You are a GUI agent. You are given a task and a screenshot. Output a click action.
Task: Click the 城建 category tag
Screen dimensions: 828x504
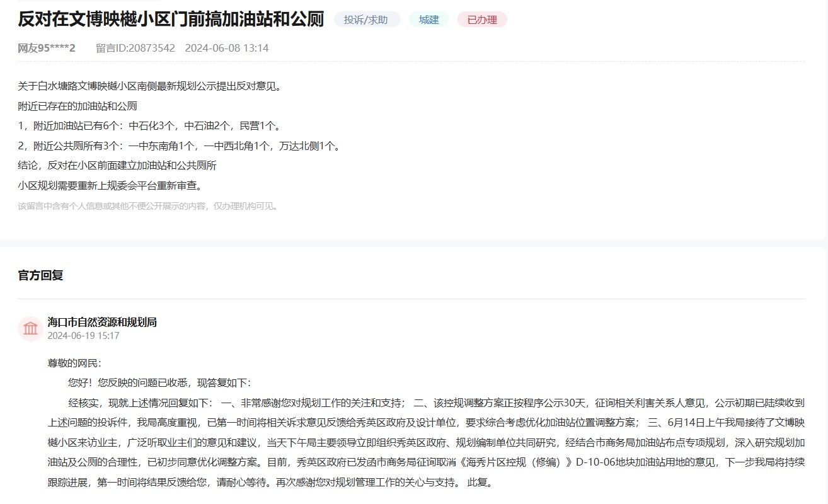[x=428, y=20]
